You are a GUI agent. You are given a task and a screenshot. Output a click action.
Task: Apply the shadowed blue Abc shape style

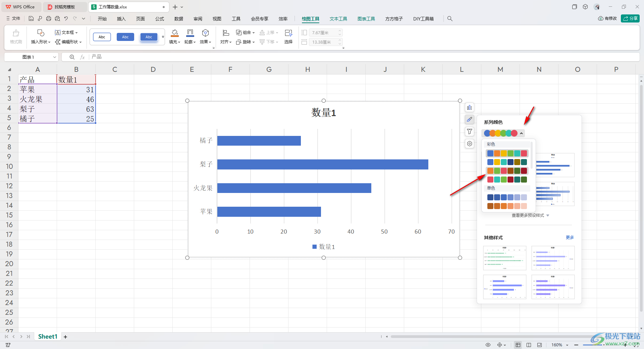pos(149,37)
